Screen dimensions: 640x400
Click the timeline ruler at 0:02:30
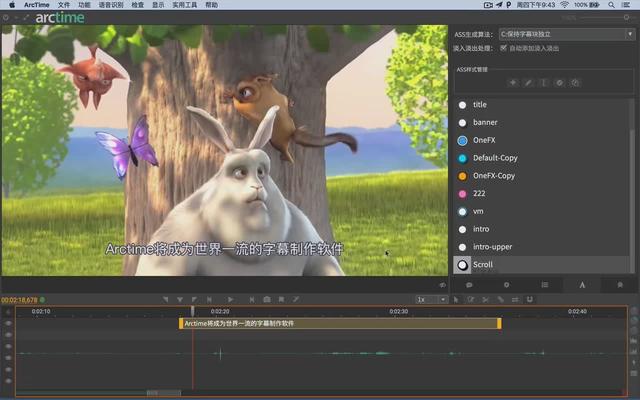(x=398, y=311)
